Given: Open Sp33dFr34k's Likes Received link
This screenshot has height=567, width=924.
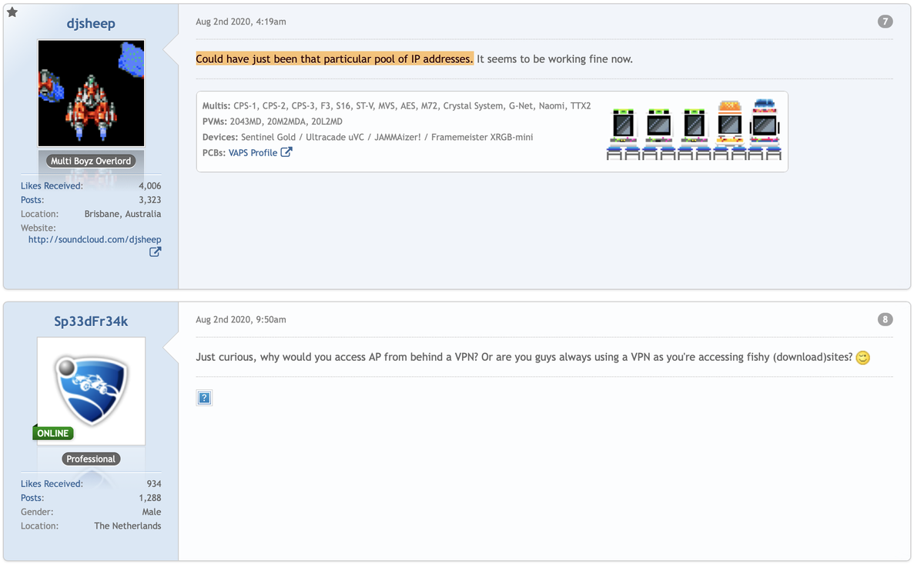Looking at the screenshot, I should (52, 484).
